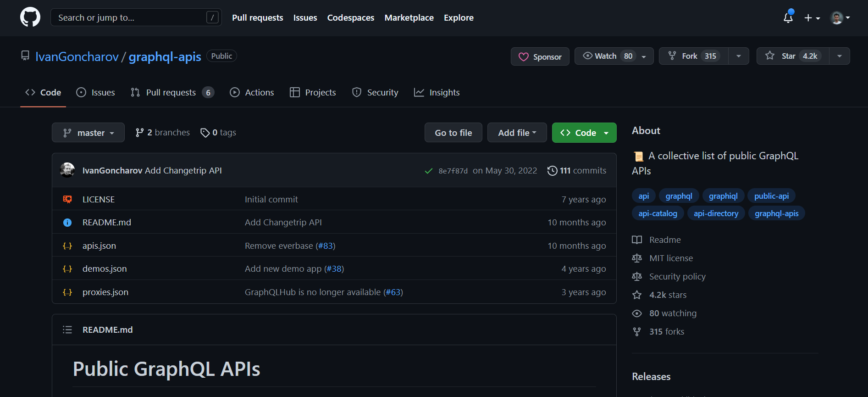
Task: Open the green Code dropdown button
Action: coord(584,133)
